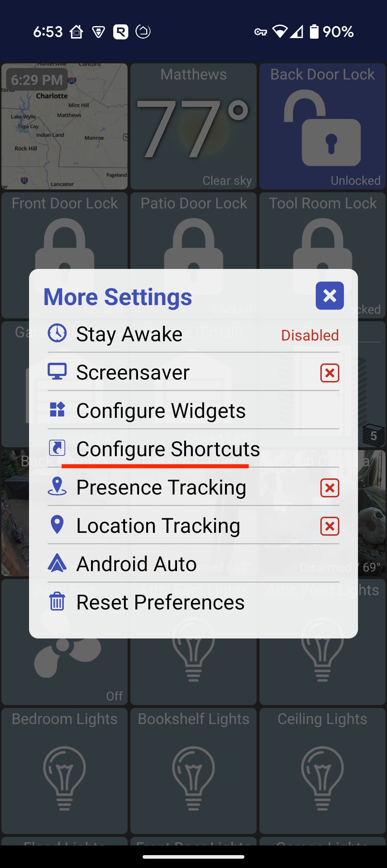Enable the Location Tracking checkbox
The height and width of the screenshot is (868, 387).
click(330, 526)
